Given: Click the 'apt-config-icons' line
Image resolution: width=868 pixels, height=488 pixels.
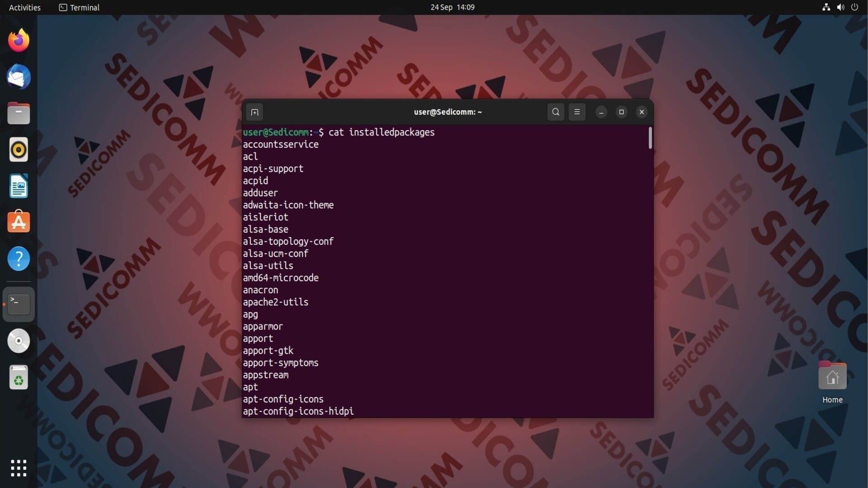Looking at the screenshot, I should [283, 399].
